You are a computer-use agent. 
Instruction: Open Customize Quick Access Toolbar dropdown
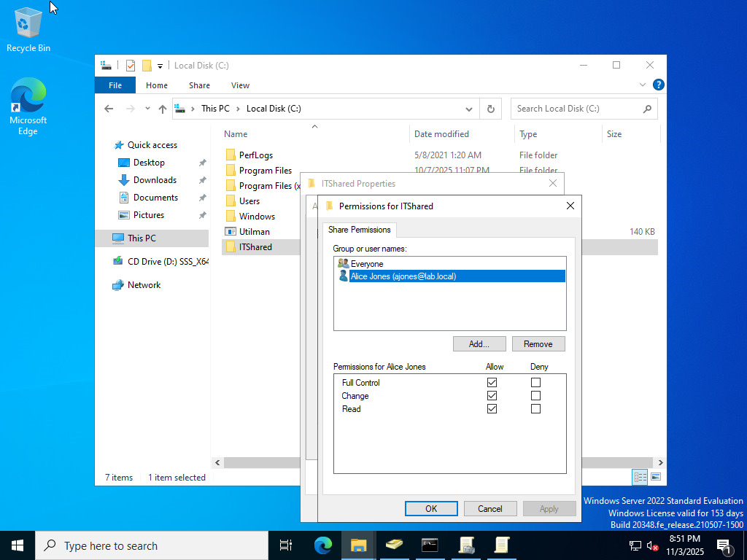160,66
